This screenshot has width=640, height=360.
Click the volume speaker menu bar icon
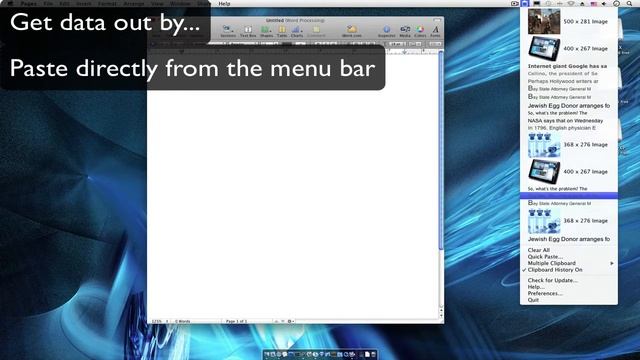604,4
